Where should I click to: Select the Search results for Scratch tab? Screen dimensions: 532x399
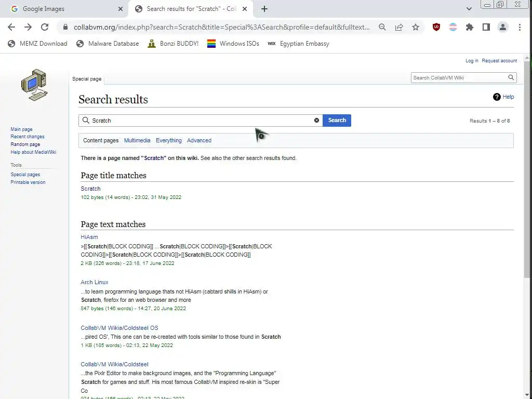pos(190,9)
